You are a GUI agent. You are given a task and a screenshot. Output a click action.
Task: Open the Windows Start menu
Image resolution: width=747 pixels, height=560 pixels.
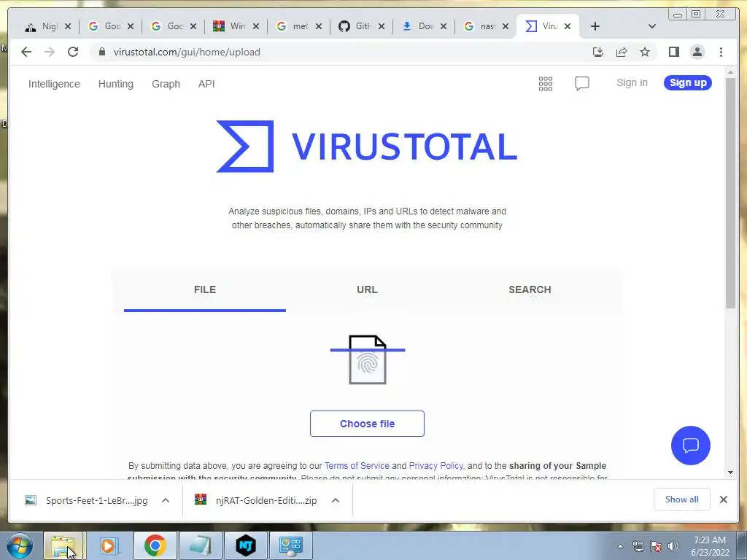click(20, 545)
